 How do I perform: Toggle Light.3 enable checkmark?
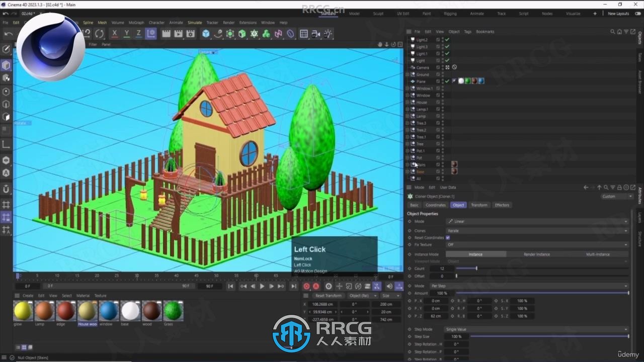point(447,47)
